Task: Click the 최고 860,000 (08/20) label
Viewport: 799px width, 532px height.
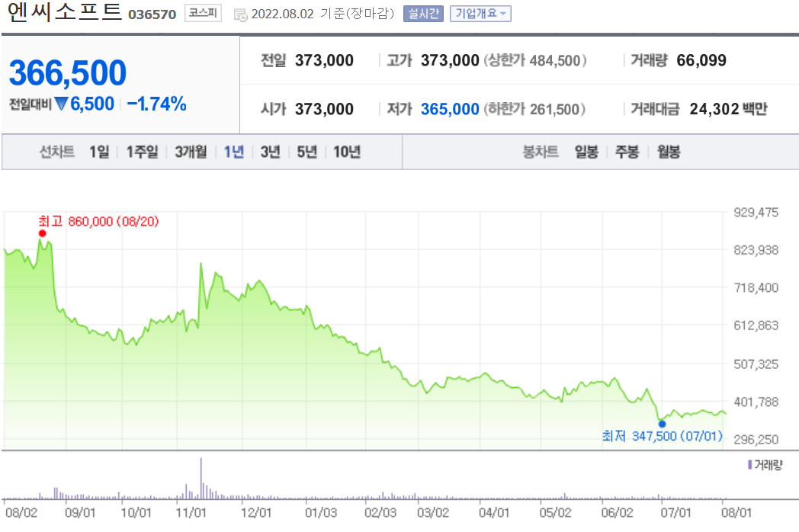Action: [x=98, y=221]
